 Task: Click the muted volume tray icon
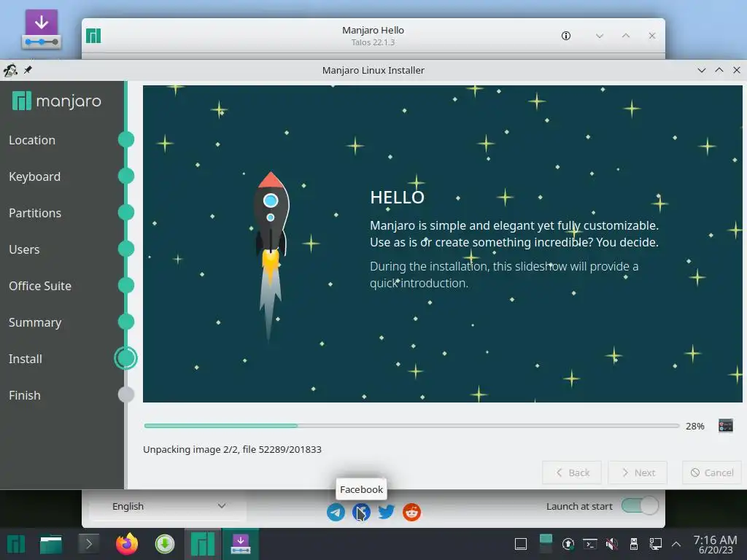[x=612, y=544]
